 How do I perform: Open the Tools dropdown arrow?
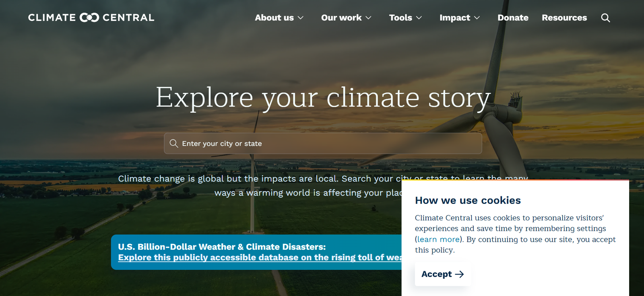pyautogui.click(x=419, y=18)
